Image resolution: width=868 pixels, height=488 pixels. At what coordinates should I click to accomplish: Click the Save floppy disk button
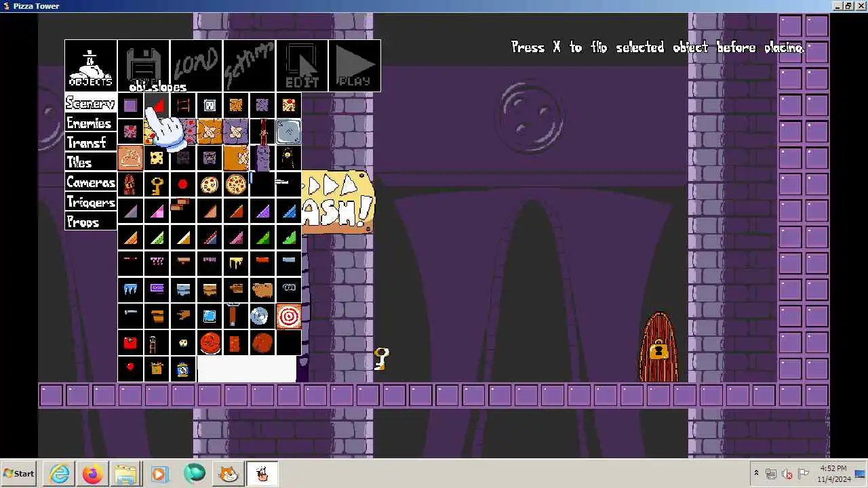144,66
